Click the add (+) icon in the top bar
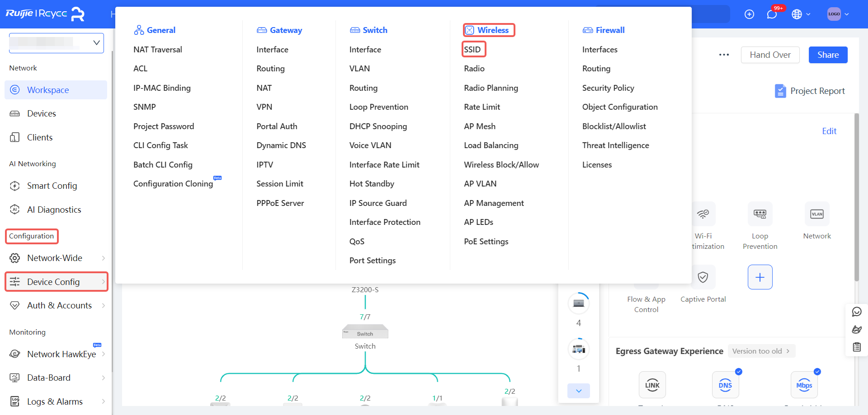The image size is (868, 415). click(750, 14)
